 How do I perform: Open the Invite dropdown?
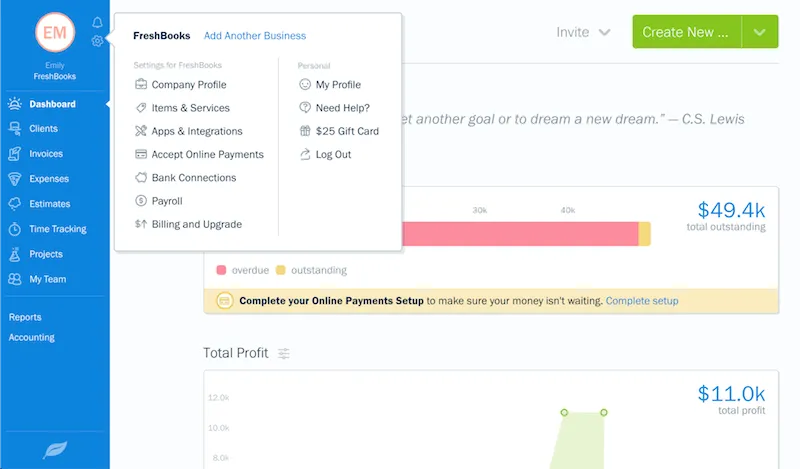[x=583, y=32]
